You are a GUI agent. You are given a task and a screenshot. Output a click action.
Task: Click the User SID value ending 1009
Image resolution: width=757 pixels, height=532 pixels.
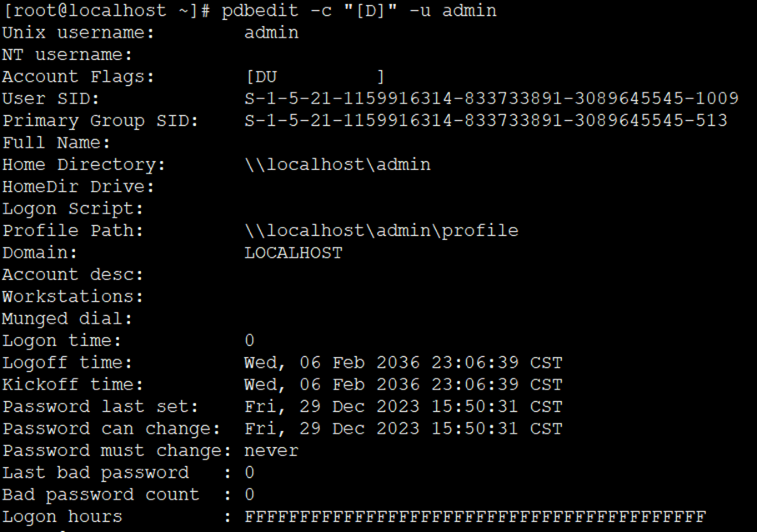point(492,98)
